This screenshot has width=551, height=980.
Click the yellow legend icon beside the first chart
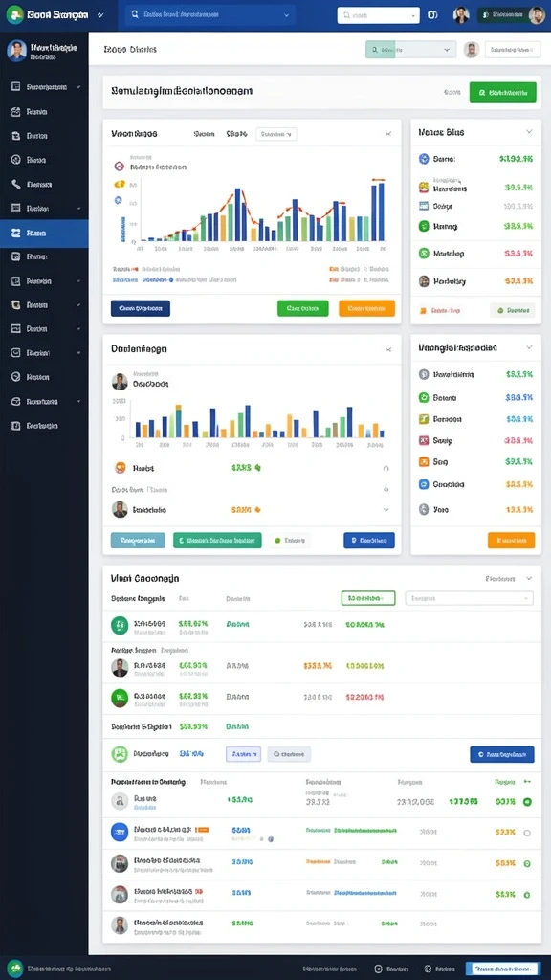[x=119, y=184]
